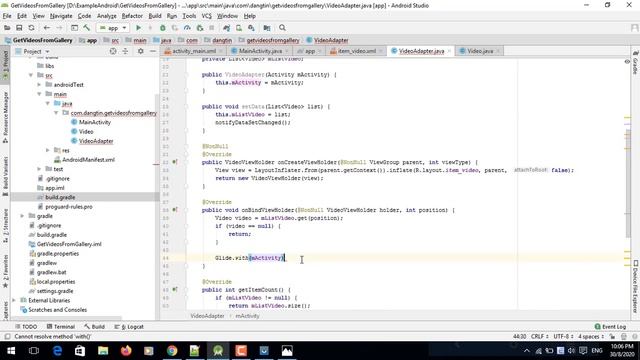
Task: Select AndroidManifest.xml in project tree
Action: coord(88,160)
